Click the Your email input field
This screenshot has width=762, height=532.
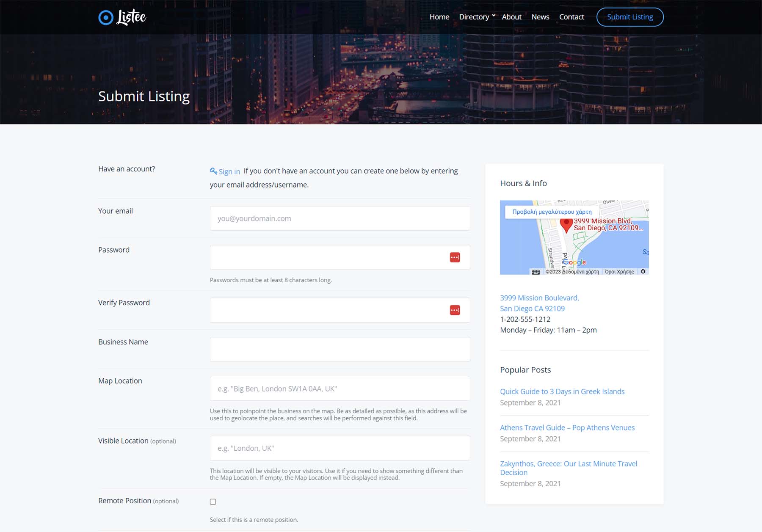(x=340, y=218)
